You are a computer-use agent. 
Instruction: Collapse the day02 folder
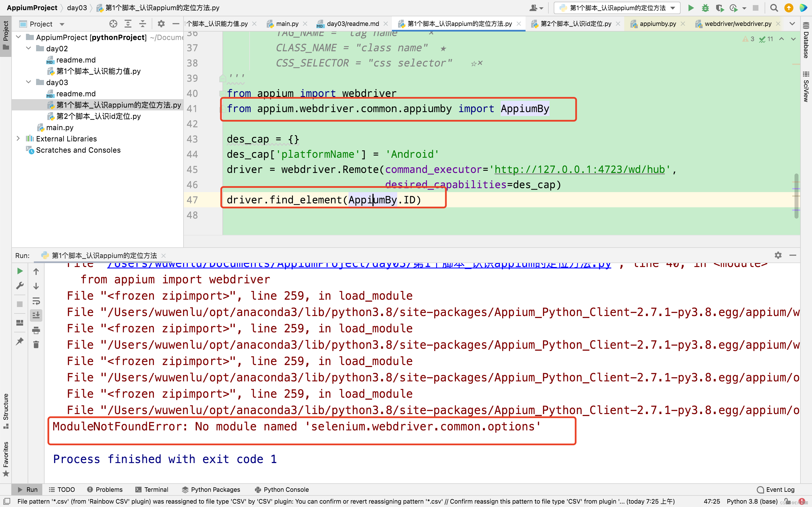click(x=28, y=48)
